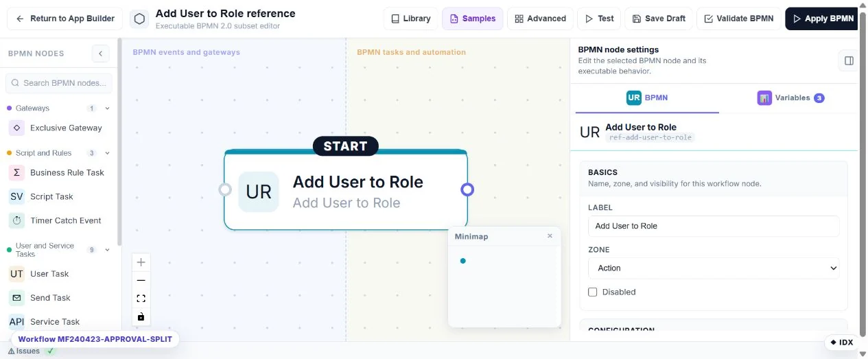Viewport: 868px width, 359px height.
Task: Click the Workflow MF240423-APPROVAL-SPLIT label
Action: coord(95,339)
